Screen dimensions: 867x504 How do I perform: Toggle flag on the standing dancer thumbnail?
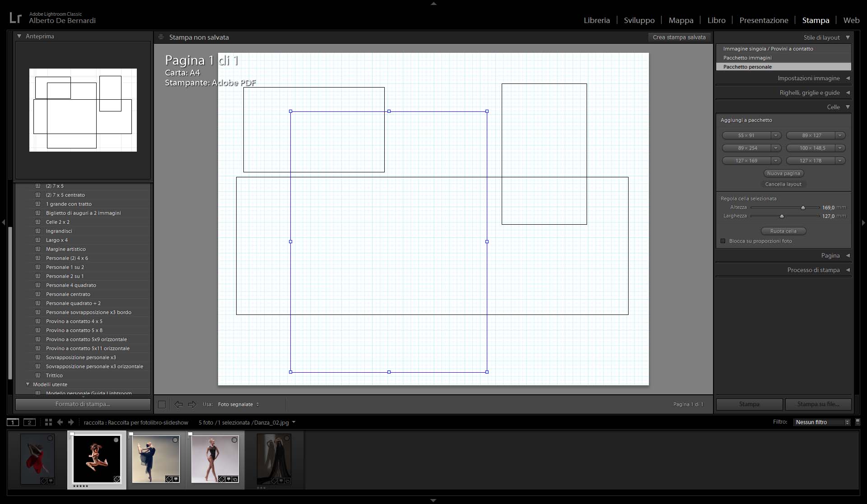190,435
